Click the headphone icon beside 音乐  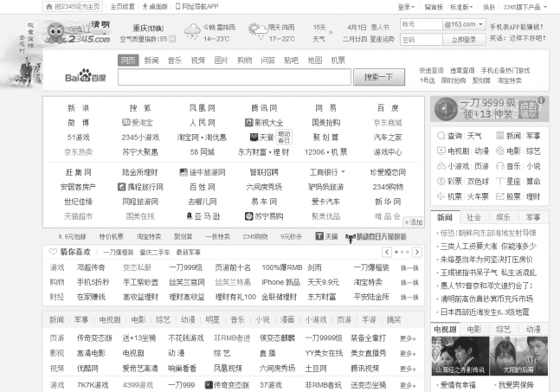coord(500,166)
